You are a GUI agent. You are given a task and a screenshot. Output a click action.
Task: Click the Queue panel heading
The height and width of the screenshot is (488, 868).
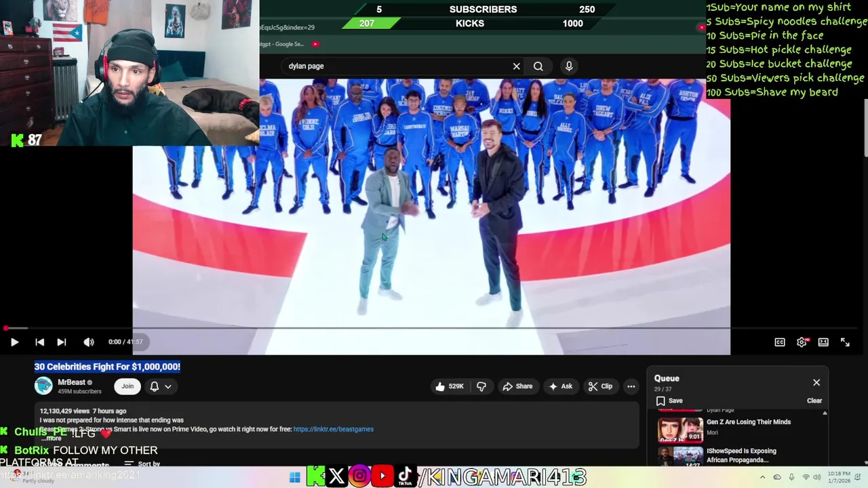[x=667, y=378]
